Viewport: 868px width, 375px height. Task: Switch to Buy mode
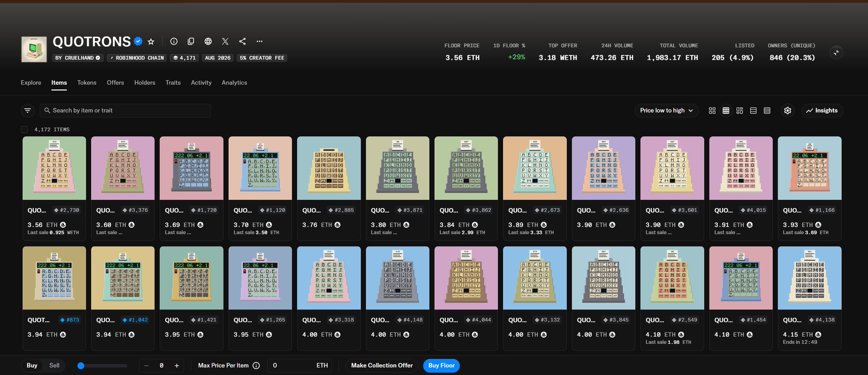32,366
